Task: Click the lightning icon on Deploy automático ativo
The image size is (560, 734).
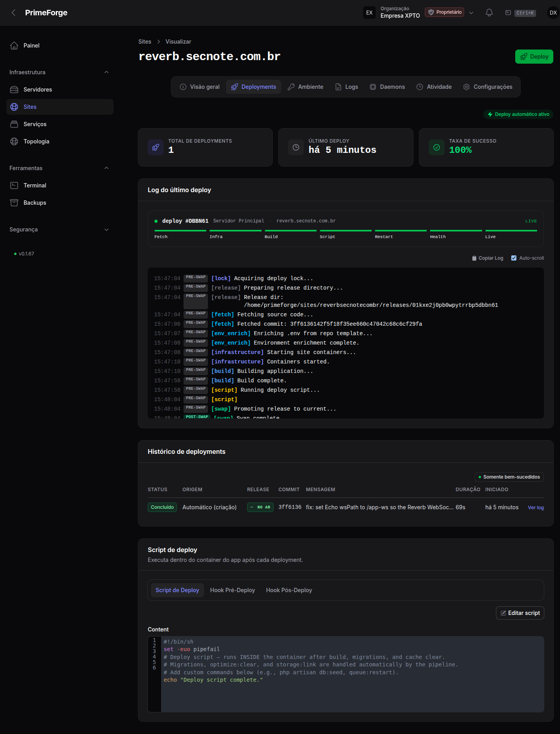Action: (490, 114)
